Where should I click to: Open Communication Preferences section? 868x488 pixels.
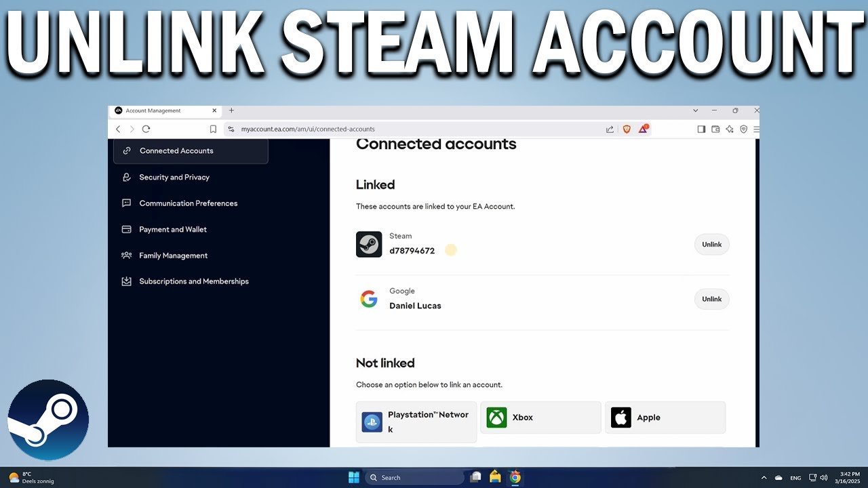189,203
